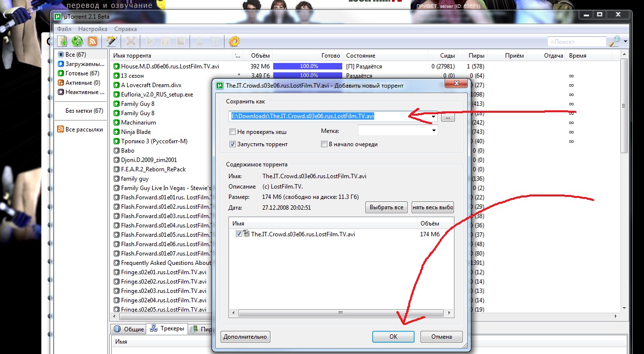Open the search engine dropdown arrow beside magnifier
Screen dimensions: 644x354
pyautogui.click(x=625, y=42)
